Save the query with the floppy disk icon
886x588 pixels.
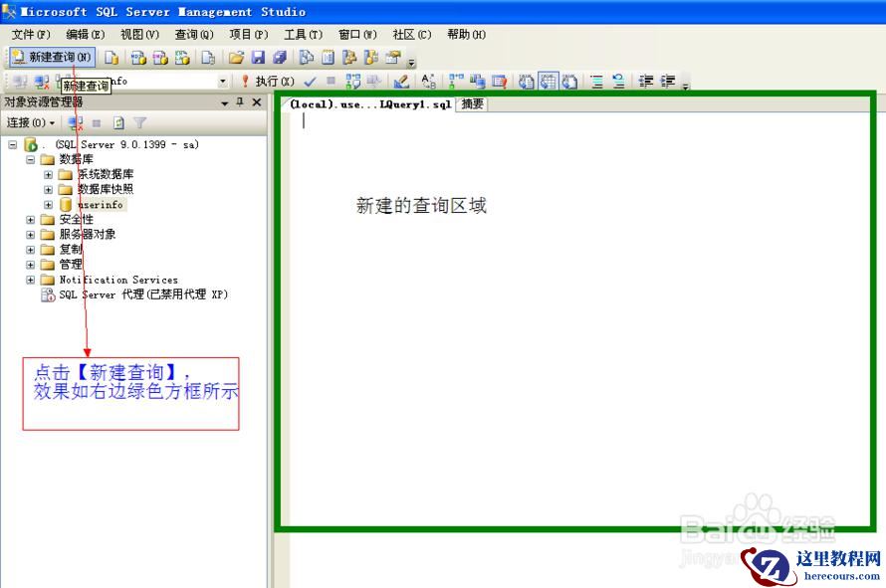258,57
